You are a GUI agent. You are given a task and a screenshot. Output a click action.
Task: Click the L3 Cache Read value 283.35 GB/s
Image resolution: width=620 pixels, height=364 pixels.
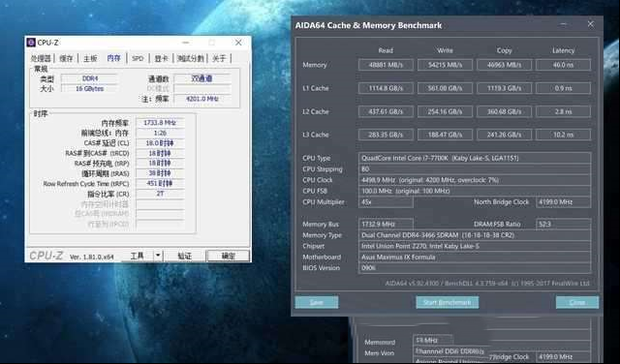click(x=386, y=135)
